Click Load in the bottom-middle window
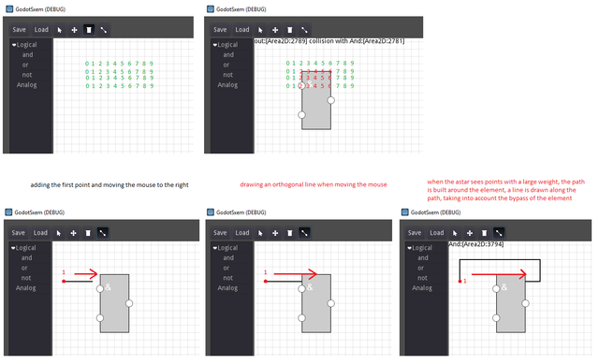Viewport: 599px width, 364px height. (242, 233)
